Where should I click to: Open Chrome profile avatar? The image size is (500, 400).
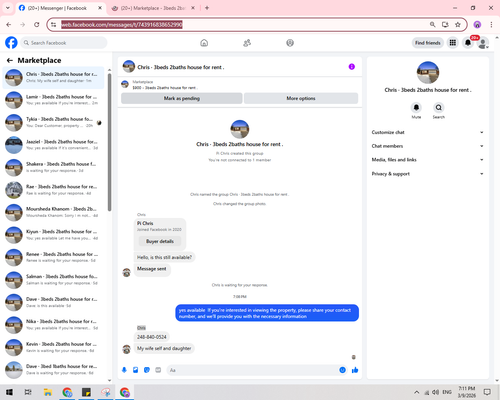(477, 24)
